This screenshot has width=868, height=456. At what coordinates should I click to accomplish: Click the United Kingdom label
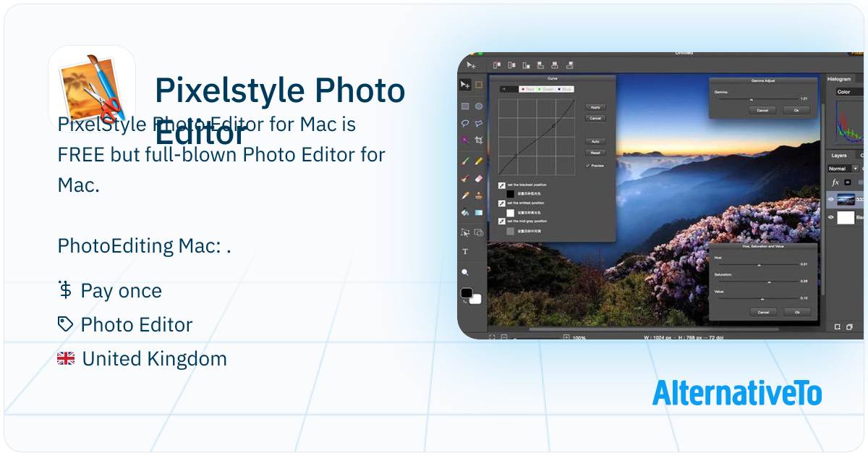(155, 359)
